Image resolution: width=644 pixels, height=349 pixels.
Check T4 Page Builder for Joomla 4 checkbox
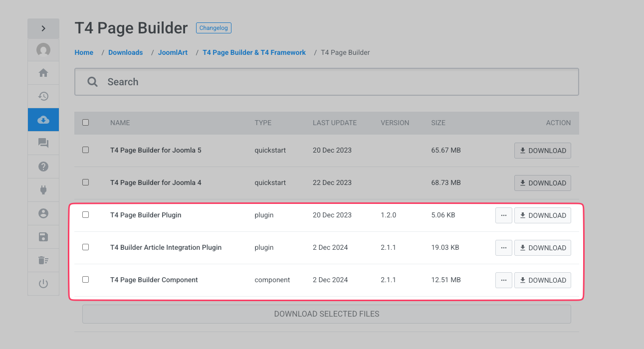click(x=85, y=182)
